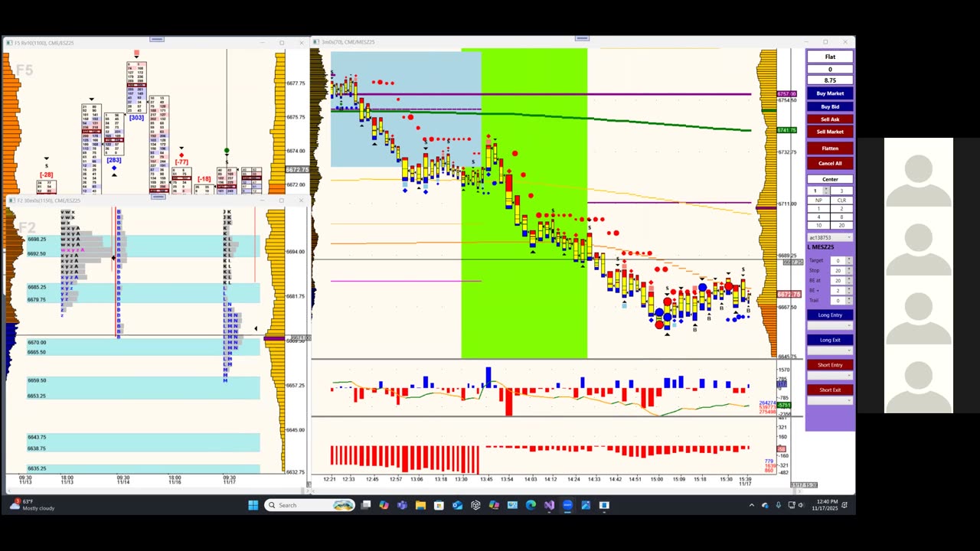Click the [-77] delta label
Image resolution: width=980 pixels, height=551 pixels.
[x=181, y=162]
